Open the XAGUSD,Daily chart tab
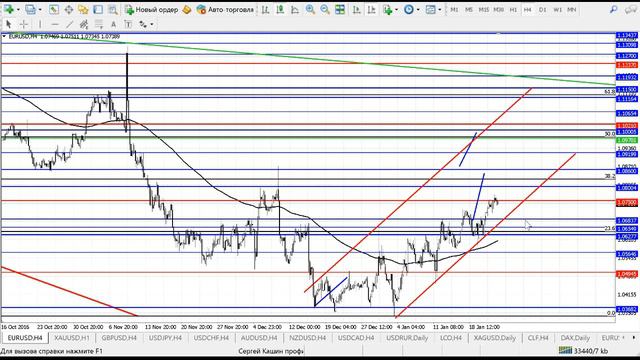The width and height of the screenshot is (640, 360). pyautogui.click(x=494, y=338)
